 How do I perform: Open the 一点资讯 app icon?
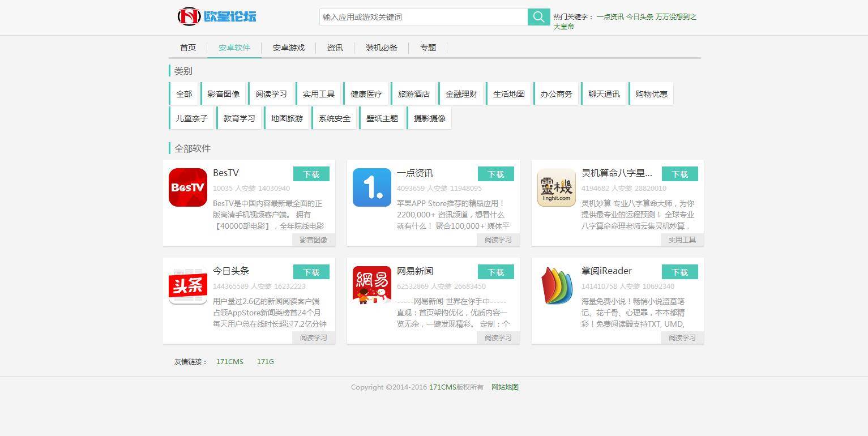tap(372, 187)
